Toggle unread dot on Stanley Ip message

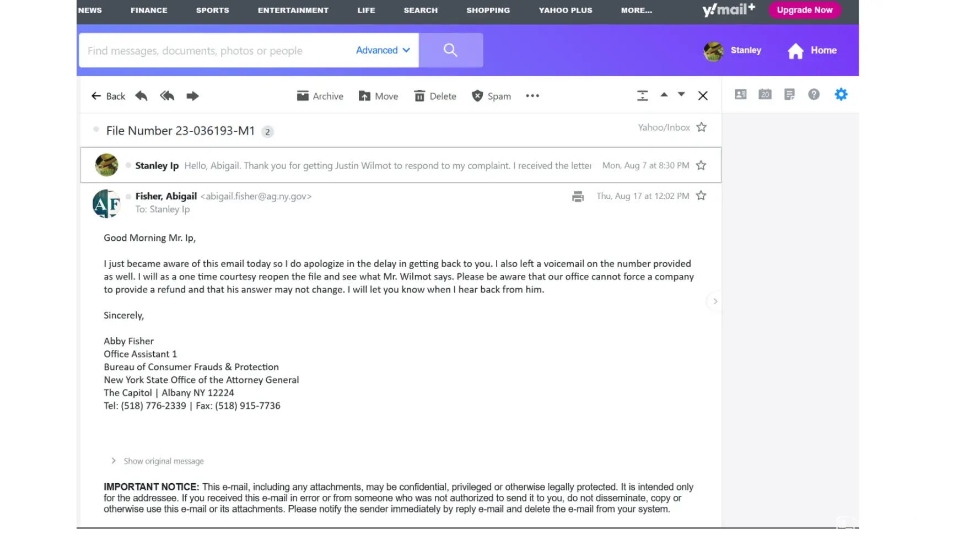point(128,165)
